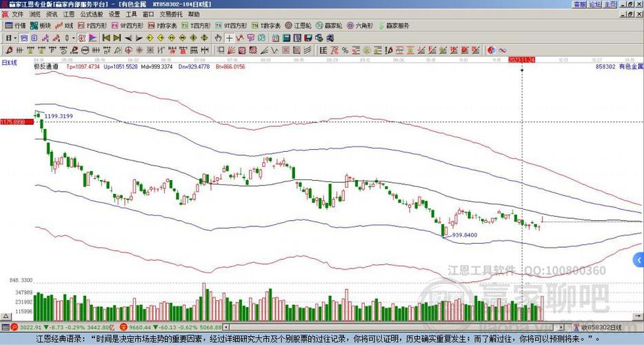The image size is (644, 345).
Task: Select the red fan lines tool
Action: [x=231, y=50]
